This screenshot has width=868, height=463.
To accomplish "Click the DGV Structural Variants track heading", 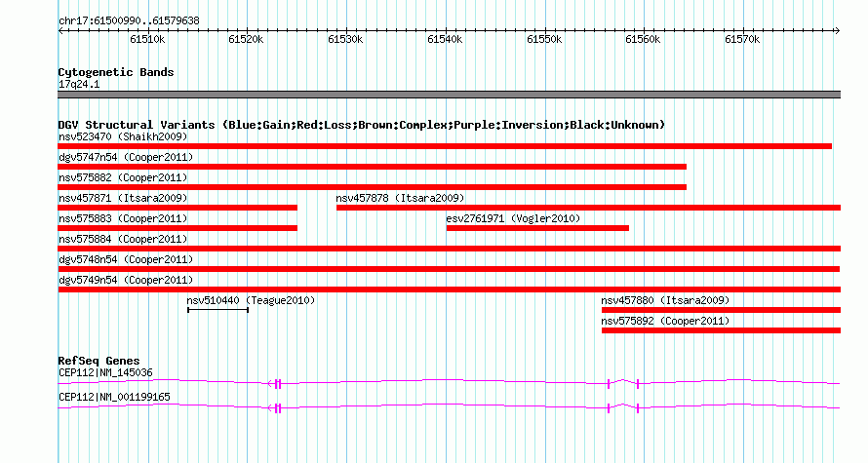I will point(362,125).
